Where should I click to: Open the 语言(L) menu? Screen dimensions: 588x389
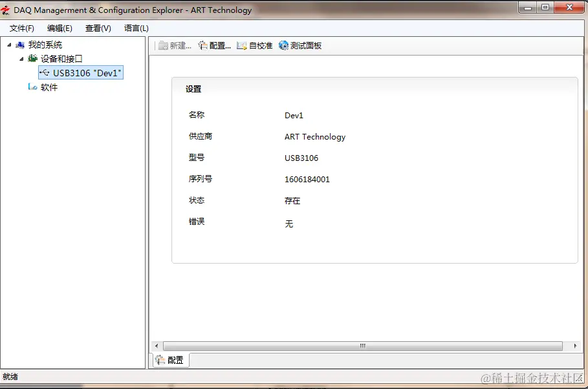tap(136, 28)
